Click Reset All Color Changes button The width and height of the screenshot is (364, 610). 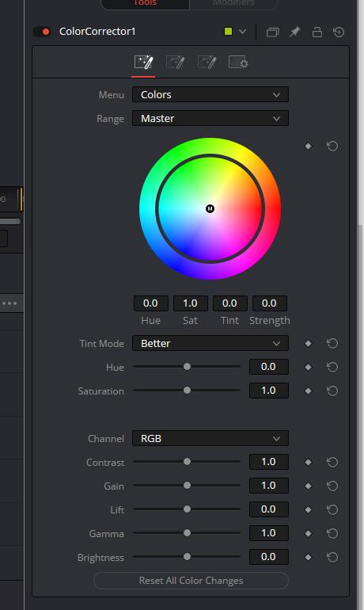(191, 581)
